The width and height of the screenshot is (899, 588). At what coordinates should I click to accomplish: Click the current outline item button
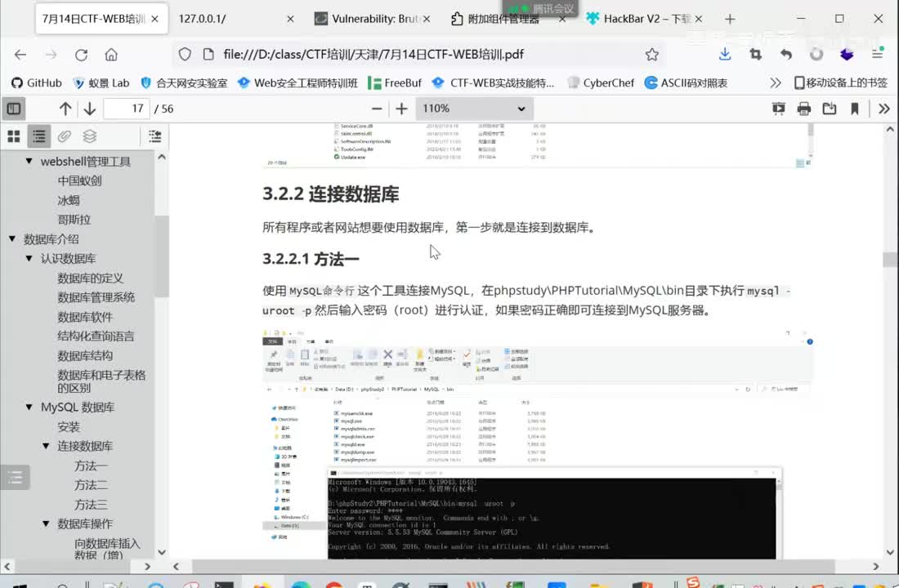click(154, 136)
